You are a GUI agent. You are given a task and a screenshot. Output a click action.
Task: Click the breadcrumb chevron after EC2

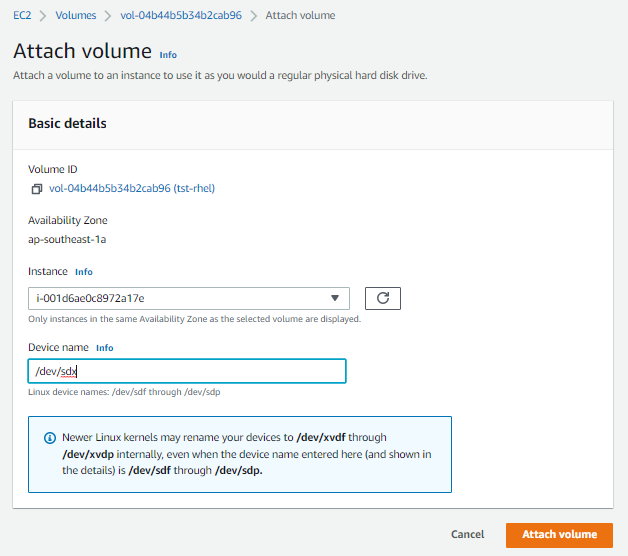[x=43, y=16]
